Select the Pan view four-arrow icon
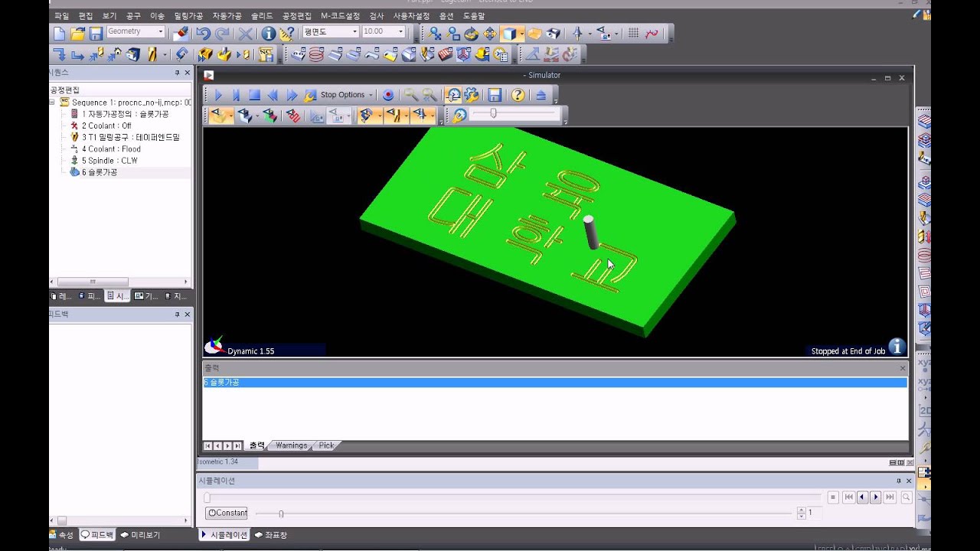Image resolution: width=980 pixels, height=551 pixels. pyautogui.click(x=489, y=33)
